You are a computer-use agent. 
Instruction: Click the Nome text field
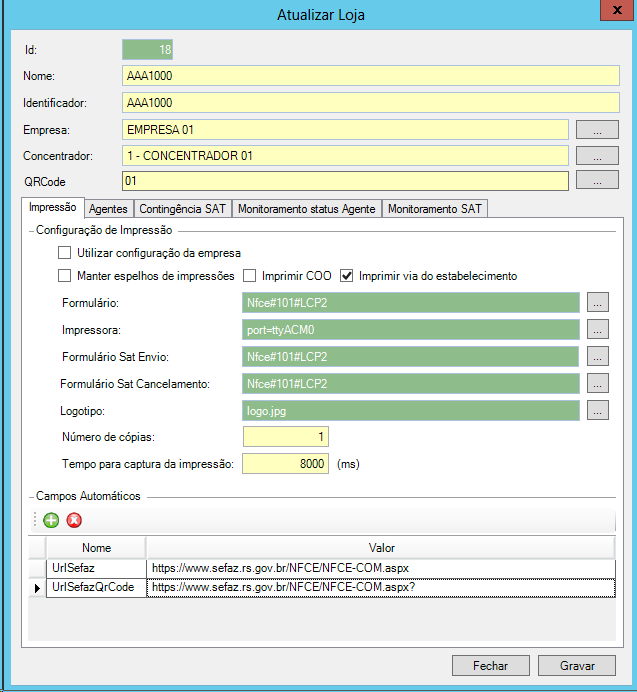pos(370,76)
